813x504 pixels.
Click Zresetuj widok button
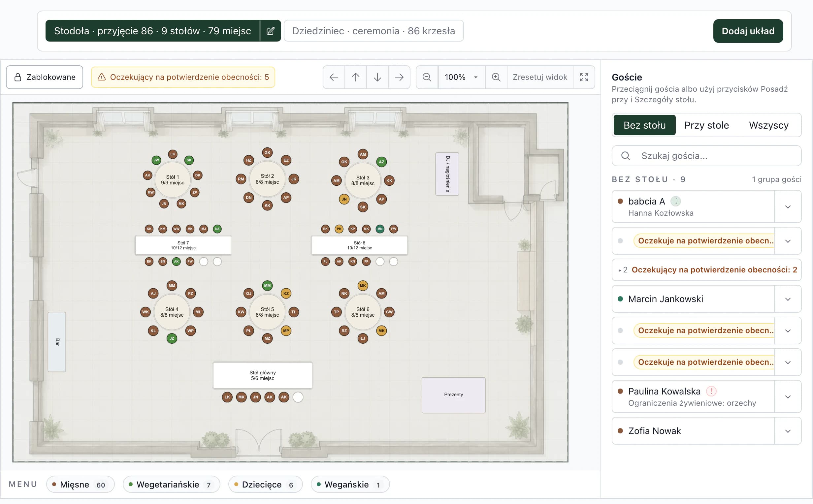540,77
